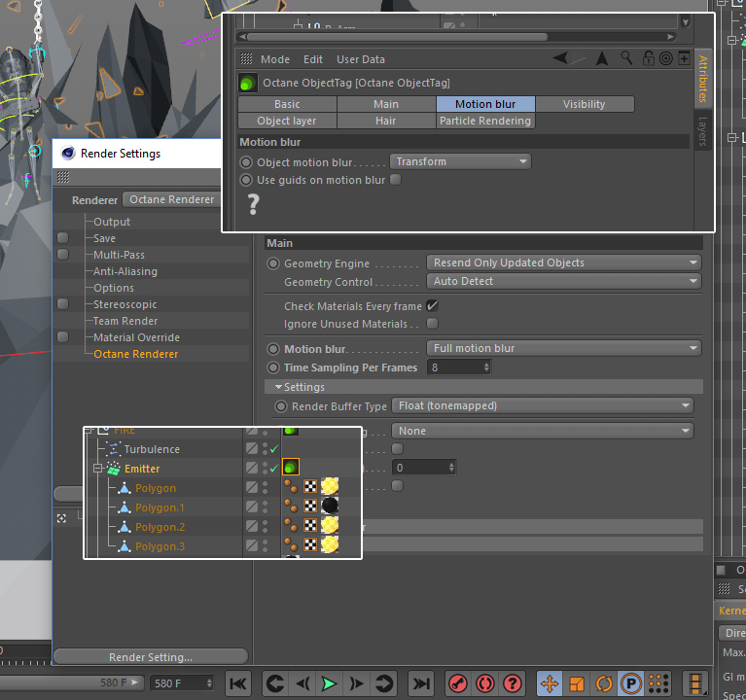This screenshot has width=746, height=700.
Task: Click the black material tag on Polygon.1 row
Action: [330, 506]
